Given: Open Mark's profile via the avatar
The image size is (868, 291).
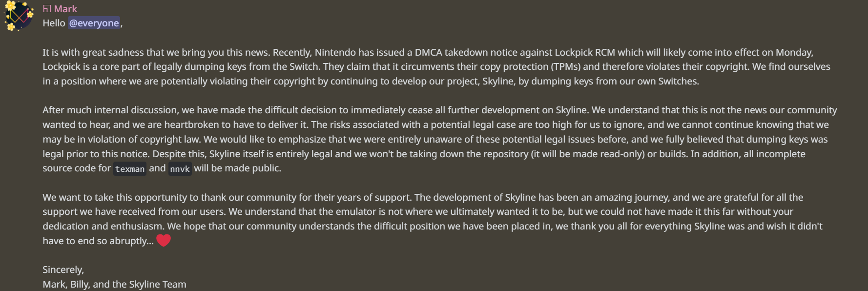Looking at the screenshot, I should click(x=19, y=16).
